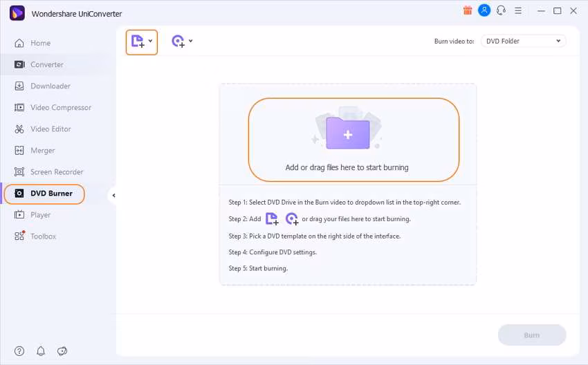Open the Video Compressor section label

click(x=61, y=108)
